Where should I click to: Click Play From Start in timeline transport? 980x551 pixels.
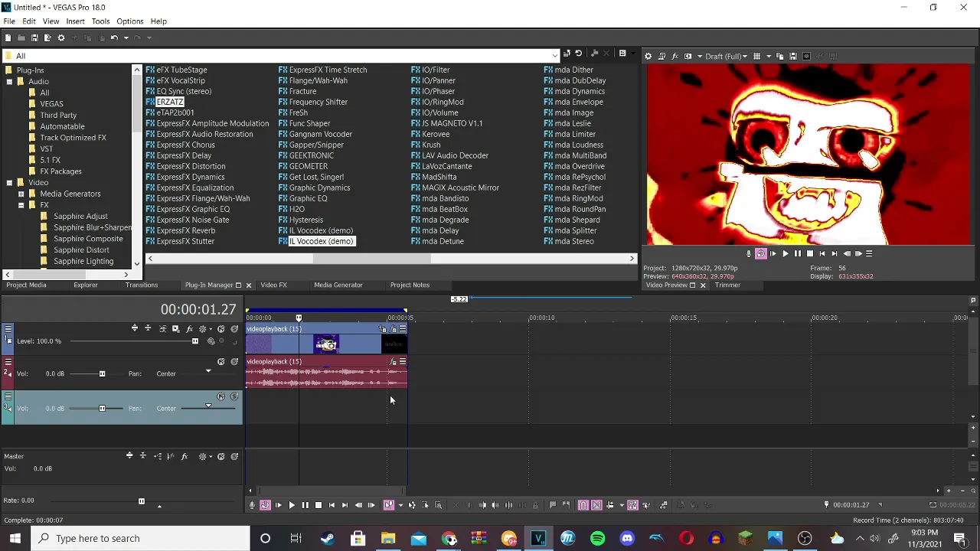coord(278,505)
